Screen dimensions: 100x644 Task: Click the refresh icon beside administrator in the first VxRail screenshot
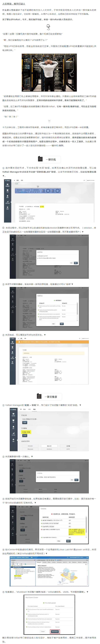[84, 180]
